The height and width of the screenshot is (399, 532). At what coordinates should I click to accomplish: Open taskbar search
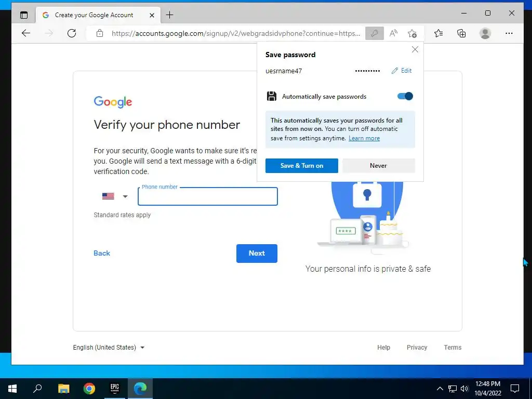37,389
